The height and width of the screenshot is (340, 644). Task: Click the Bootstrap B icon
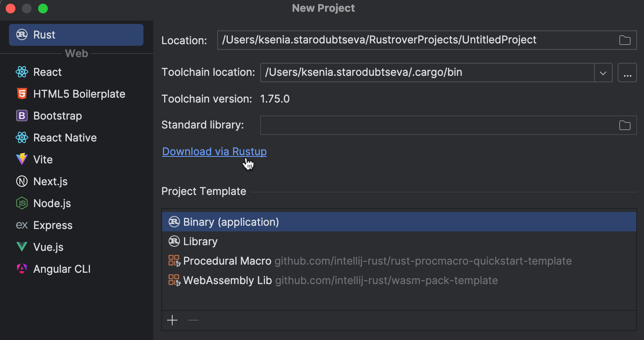tap(22, 116)
